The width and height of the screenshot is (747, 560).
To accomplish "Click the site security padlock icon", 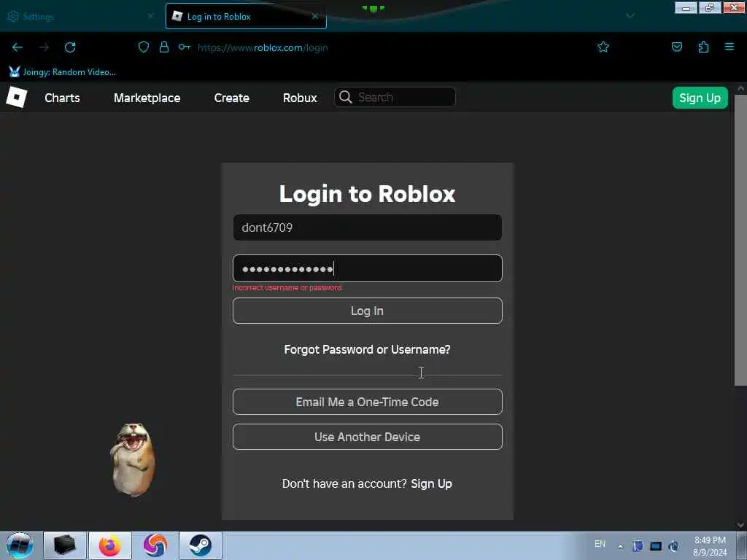I will coord(164,47).
